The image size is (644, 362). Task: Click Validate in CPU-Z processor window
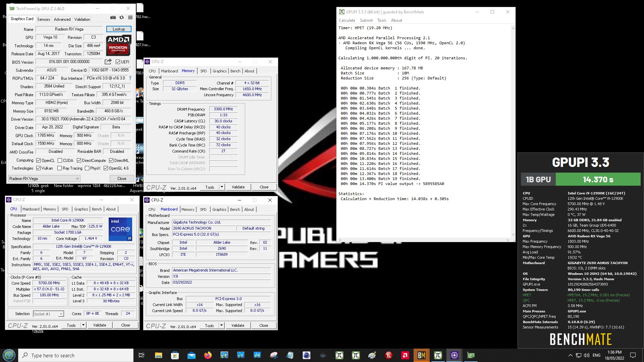click(100, 325)
